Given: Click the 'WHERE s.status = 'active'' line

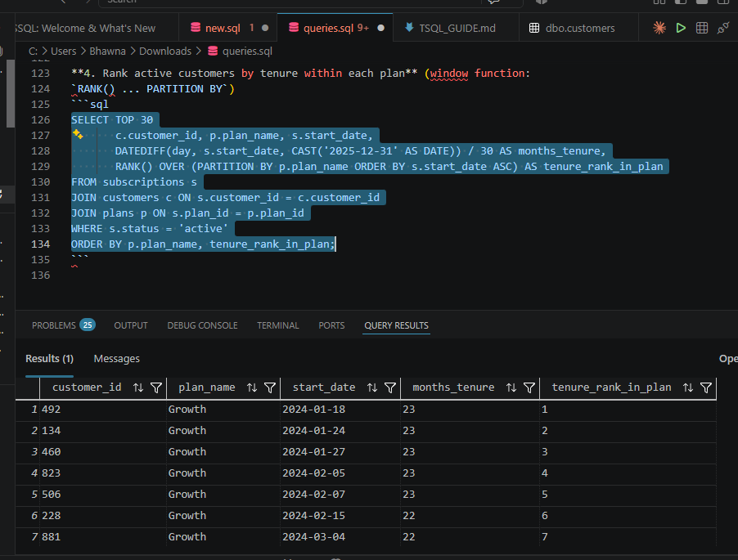Looking at the screenshot, I should click(149, 229).
